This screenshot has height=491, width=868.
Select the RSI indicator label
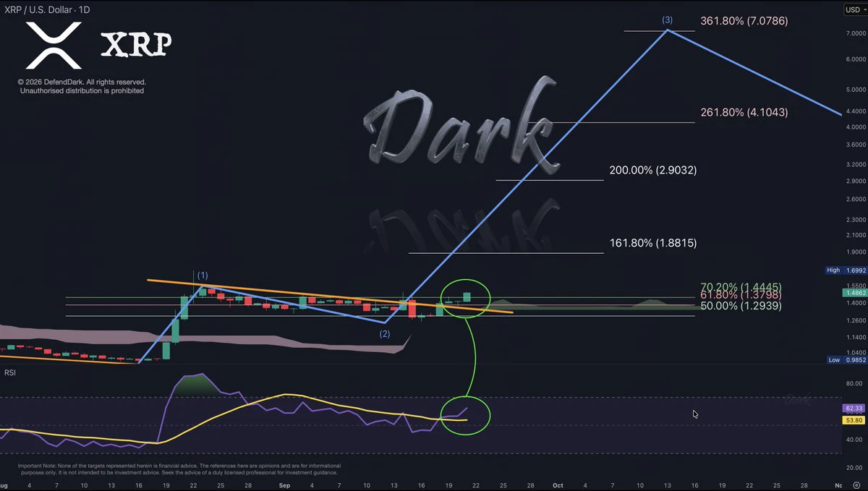pyautogui.click(x=10, y=373)
